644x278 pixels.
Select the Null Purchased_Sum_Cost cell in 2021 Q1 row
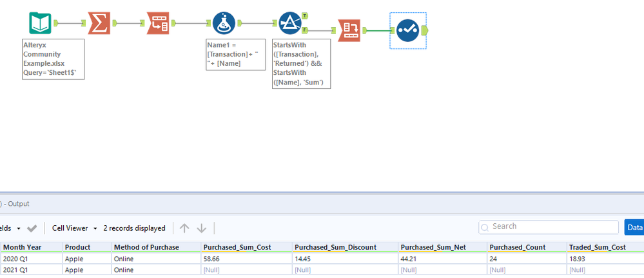pyautogui.click(x=246, y=270)
